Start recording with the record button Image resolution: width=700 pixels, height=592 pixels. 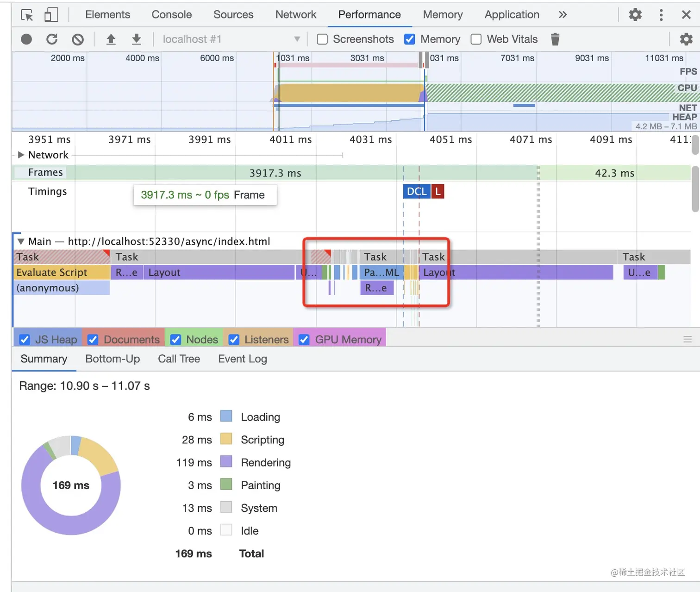(x=26, y=39)
